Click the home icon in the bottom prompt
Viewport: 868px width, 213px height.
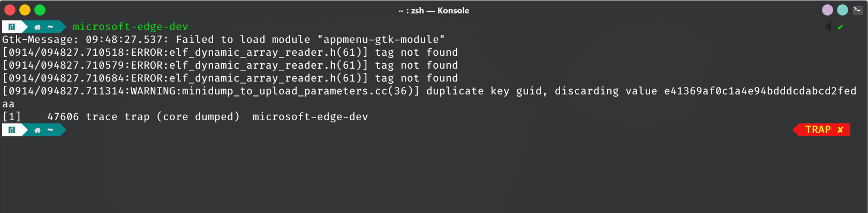tap(37, 130)
